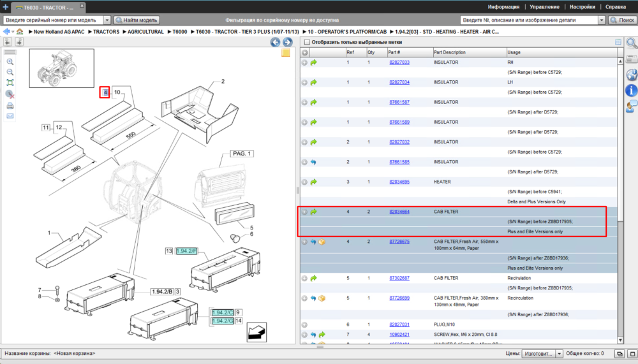Zoom in on the parts diagram
This screenshot has height=364, width=638.
[10, 62]
